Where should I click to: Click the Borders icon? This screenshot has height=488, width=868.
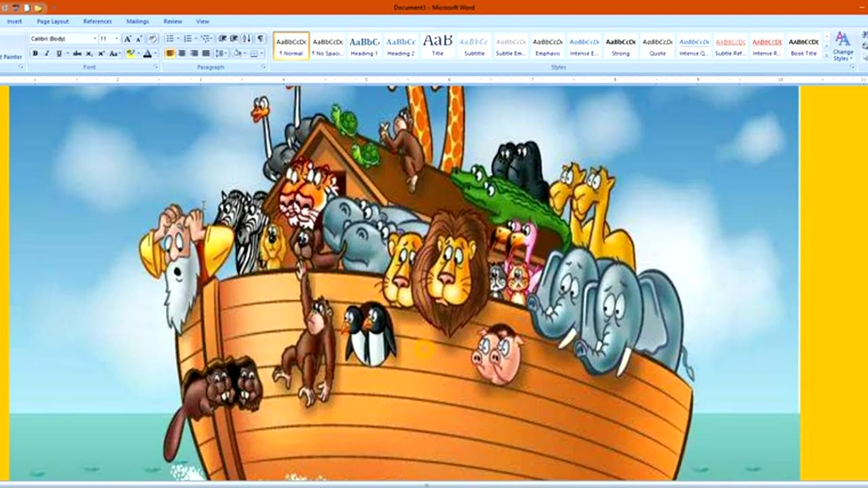coord(254,54)
